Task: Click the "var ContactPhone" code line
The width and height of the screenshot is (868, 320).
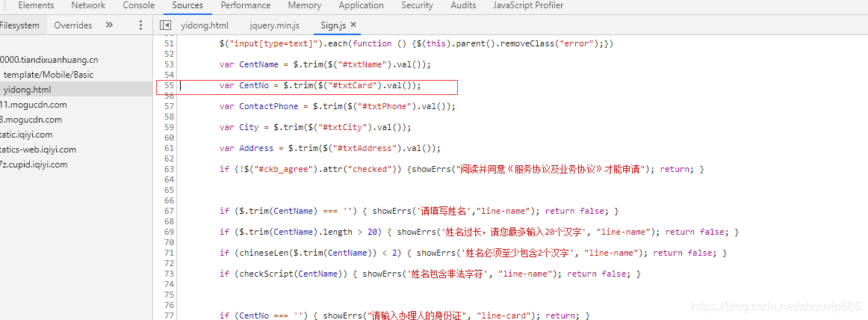Action: coord(337,106)
